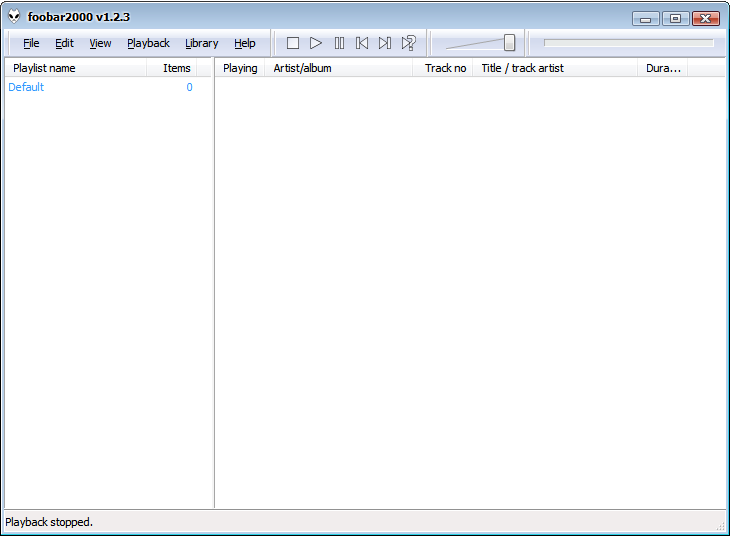Start playback with the Play button

(316, 43)
